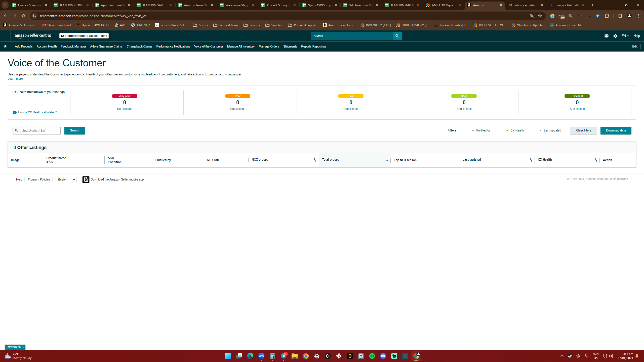This screenshot has width=644, height=362.
Task: Open the English language select in footer
Action: point(66,179)
